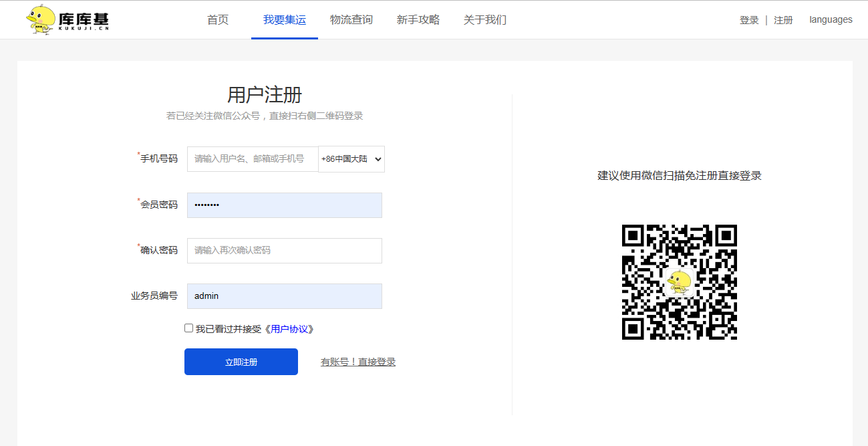Viewport: 868px width, 446px height.
Task: Open the 物流查询 logistics tracking page
Action: [x=351, y=20]
